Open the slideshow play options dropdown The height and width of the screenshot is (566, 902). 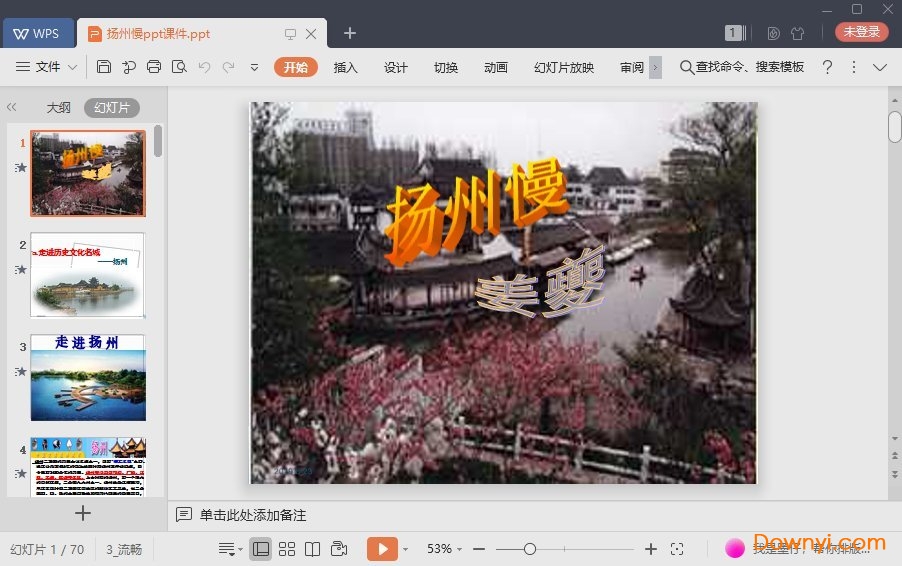406,549
